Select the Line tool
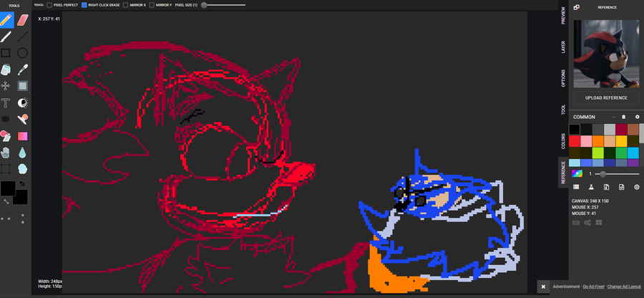The width and height of the screenshot is (644, 298). coord(23,37)
